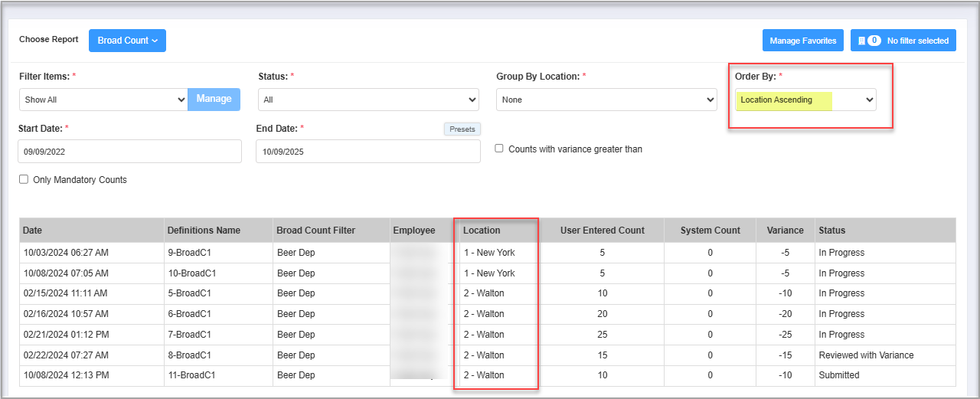Screen dimensions: 980x399
Task: Click the filter icon beside No filter selected
Action: [x=861, y=41]
